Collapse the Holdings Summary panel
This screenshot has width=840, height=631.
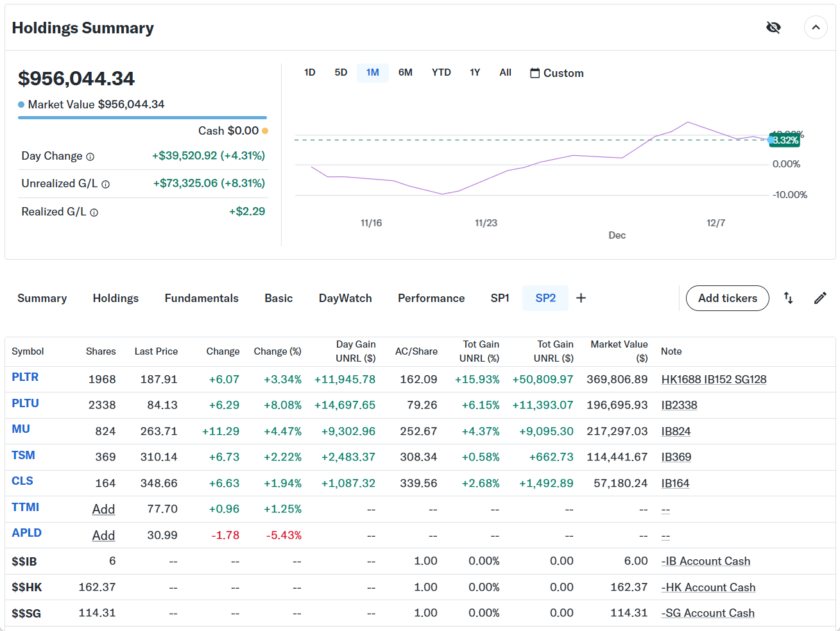[x=816, y=28]
